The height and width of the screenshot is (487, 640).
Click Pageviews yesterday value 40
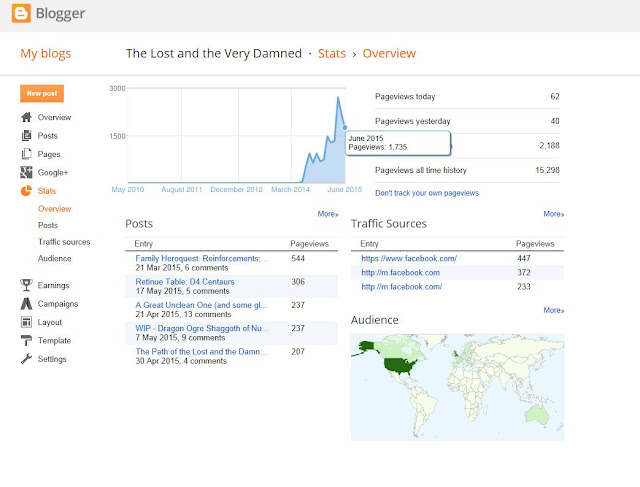555,121
